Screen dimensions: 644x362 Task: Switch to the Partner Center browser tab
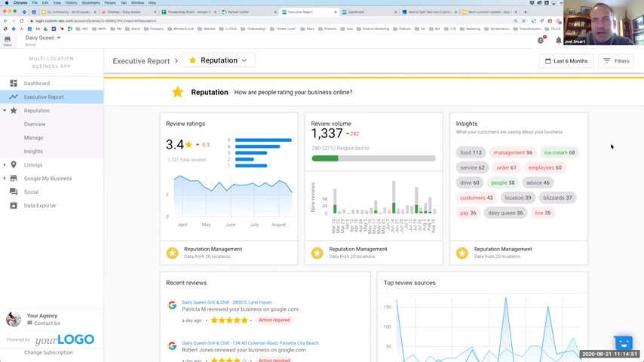(x=249, y=12)
